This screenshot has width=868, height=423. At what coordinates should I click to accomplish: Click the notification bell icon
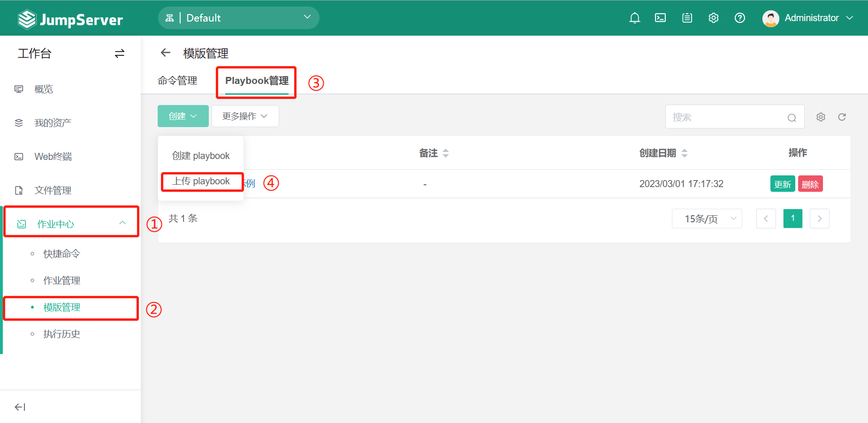point(634,18)
